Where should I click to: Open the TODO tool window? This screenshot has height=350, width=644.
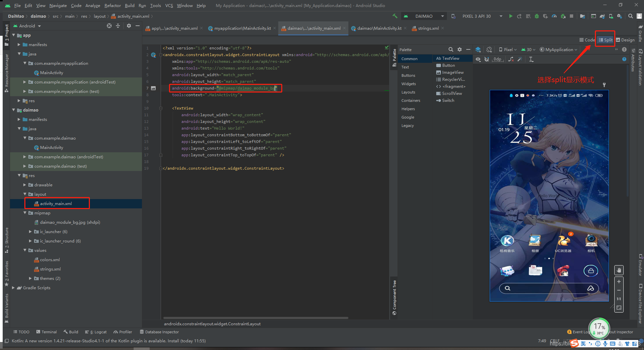point(21,332)
